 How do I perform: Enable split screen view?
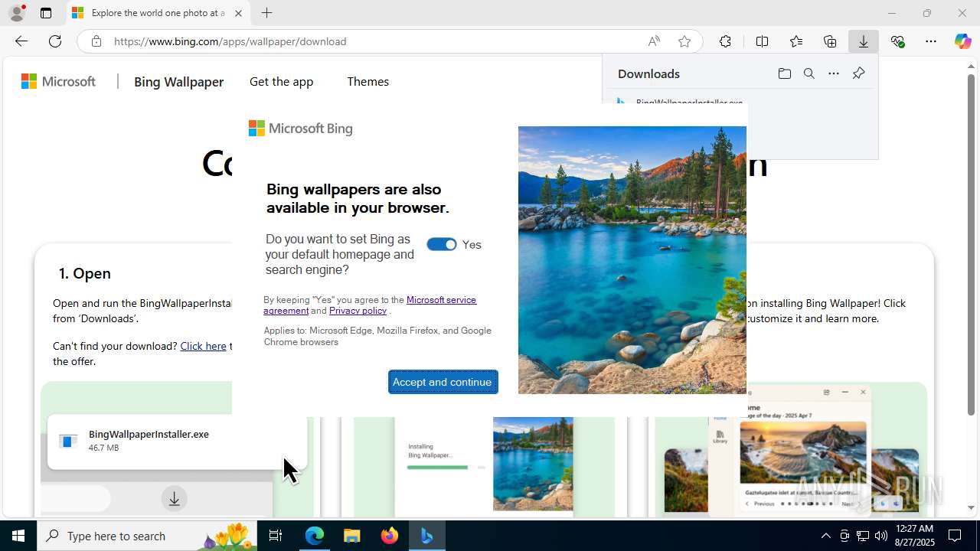coord(762,41)
